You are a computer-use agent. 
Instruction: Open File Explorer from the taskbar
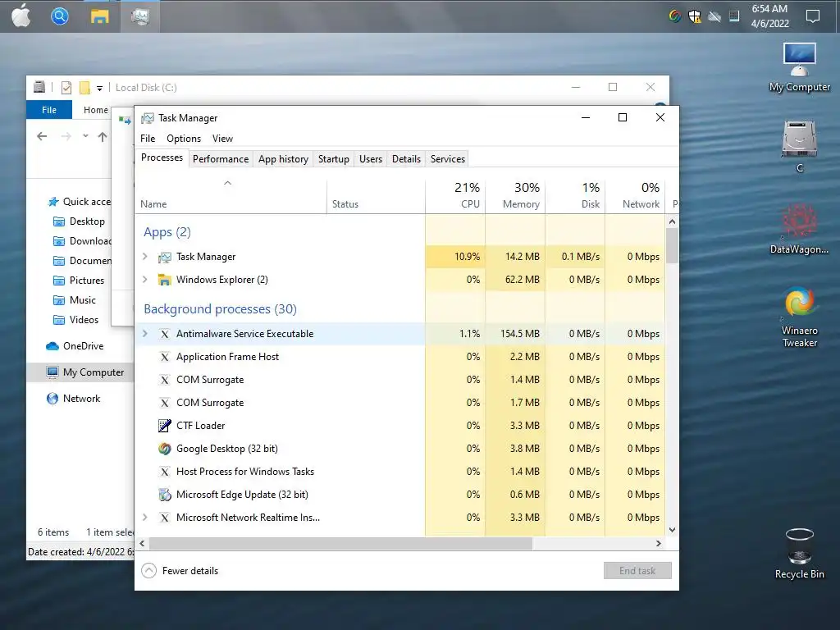[99, 16]
